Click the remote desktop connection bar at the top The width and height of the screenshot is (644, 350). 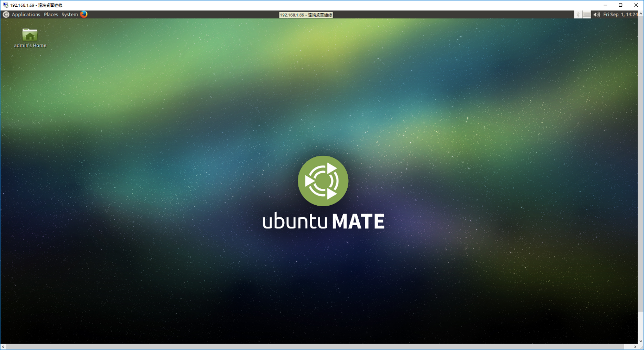306,15
